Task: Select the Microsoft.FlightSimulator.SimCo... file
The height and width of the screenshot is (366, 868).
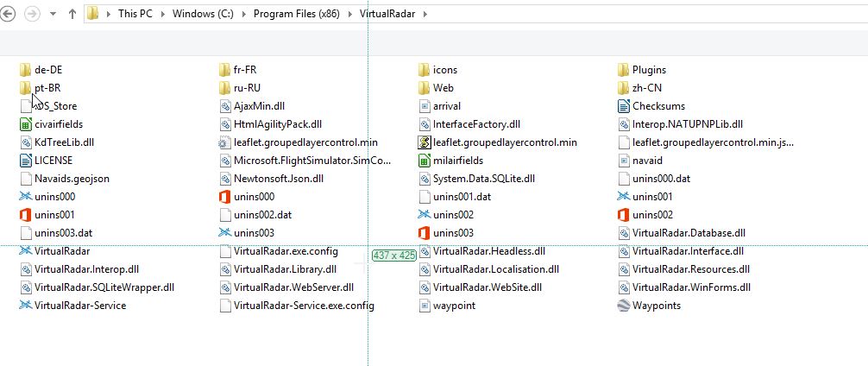Action: [305, 161]
